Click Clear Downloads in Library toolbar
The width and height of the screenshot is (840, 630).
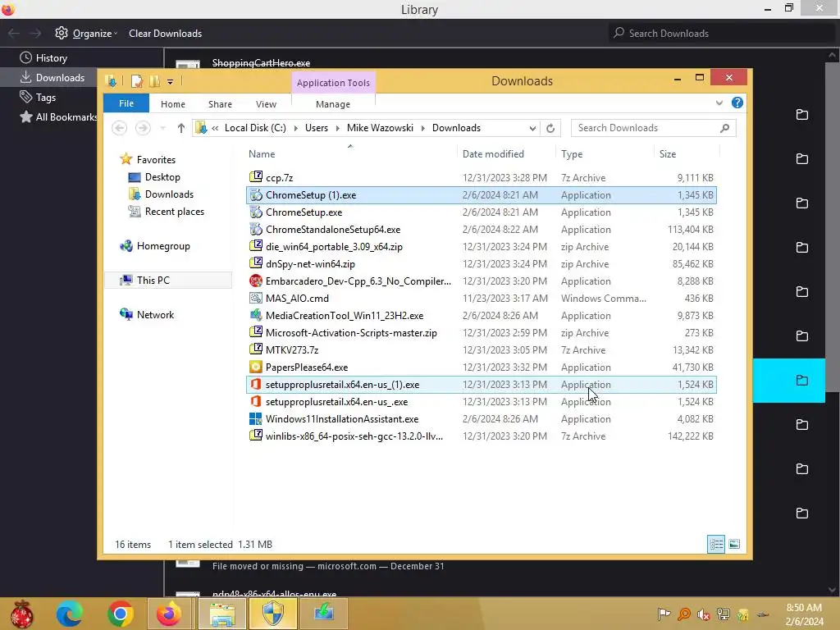point(165,33)
